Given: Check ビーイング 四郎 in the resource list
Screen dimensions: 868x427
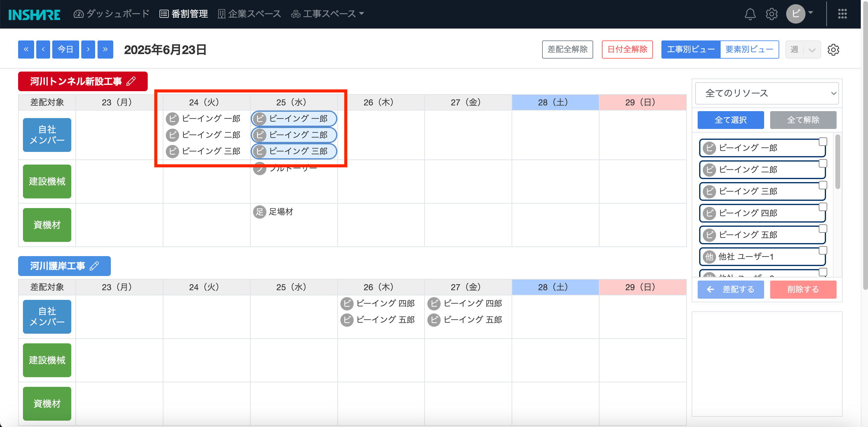Looking at the screenshot, I should [x=823, y=207].
